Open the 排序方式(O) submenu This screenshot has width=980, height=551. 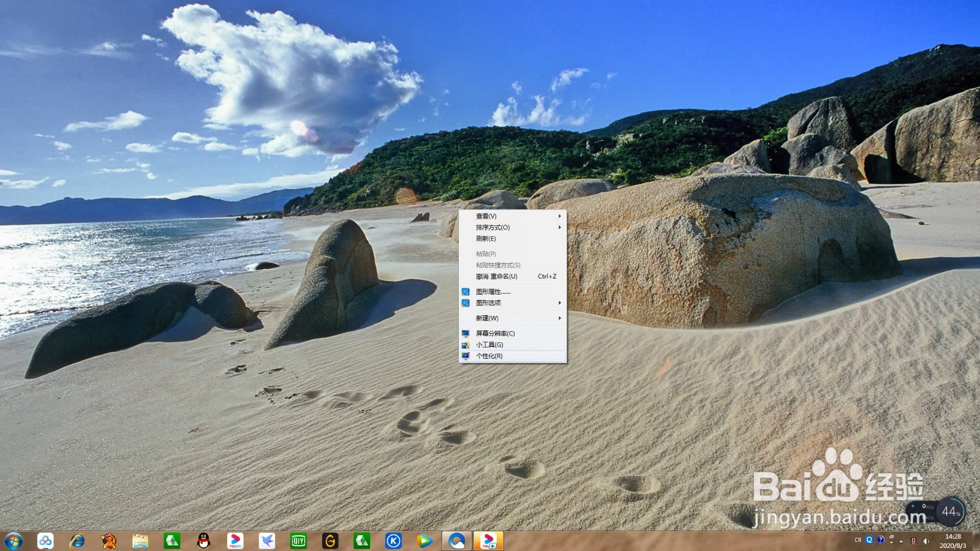pos(513,227)
